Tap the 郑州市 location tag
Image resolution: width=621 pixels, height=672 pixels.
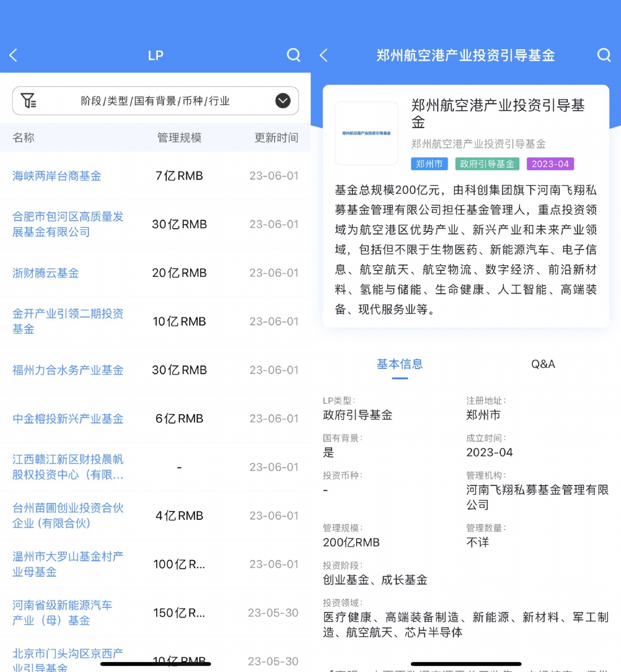coord(429,164)
